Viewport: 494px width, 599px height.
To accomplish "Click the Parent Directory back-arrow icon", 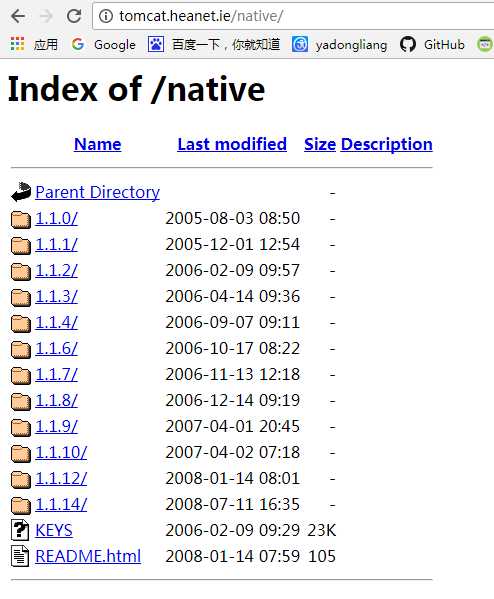I will point(21,192).
